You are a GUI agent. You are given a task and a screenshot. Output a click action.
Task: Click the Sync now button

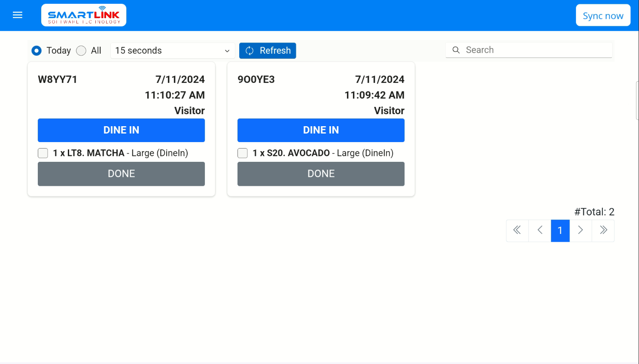[603, 15]
